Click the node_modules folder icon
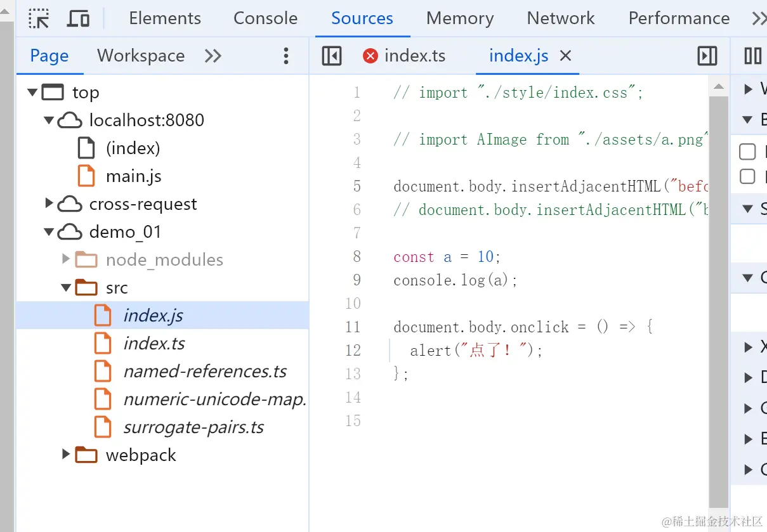Viewport: 767px width, 532px height. coord(86,259)
